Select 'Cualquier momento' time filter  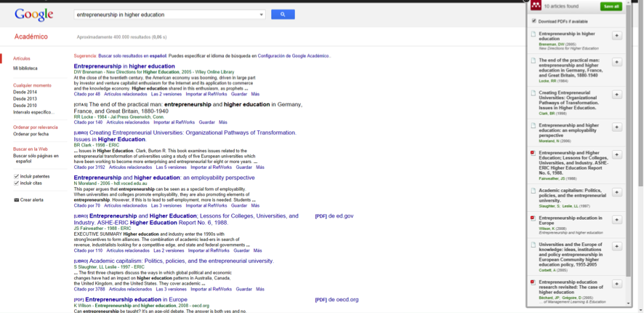(33, 86)
